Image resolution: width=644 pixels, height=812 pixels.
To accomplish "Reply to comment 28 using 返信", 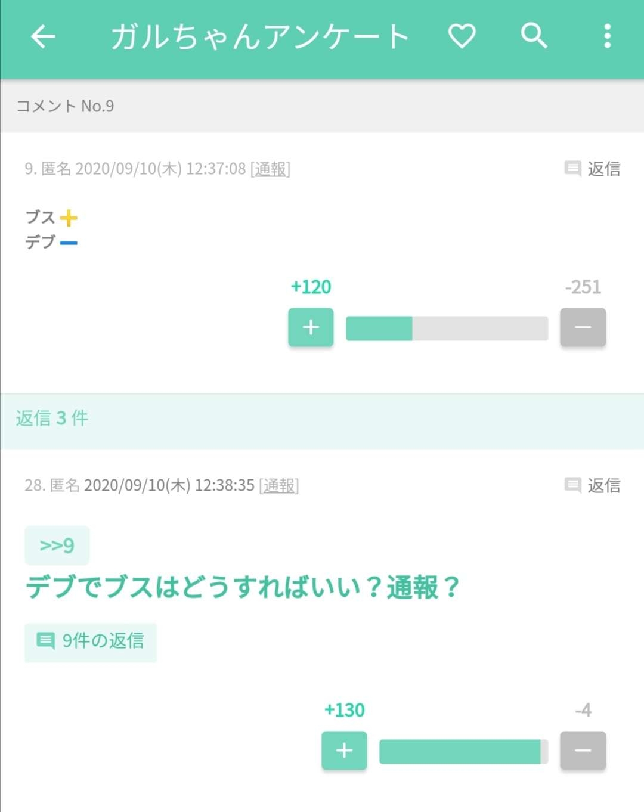I will coord(593,486).
